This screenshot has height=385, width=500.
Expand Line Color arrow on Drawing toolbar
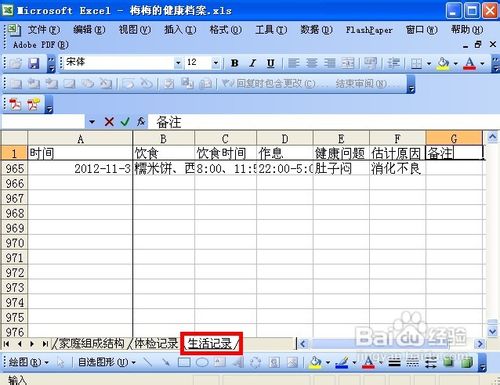(x=354, y=362)
